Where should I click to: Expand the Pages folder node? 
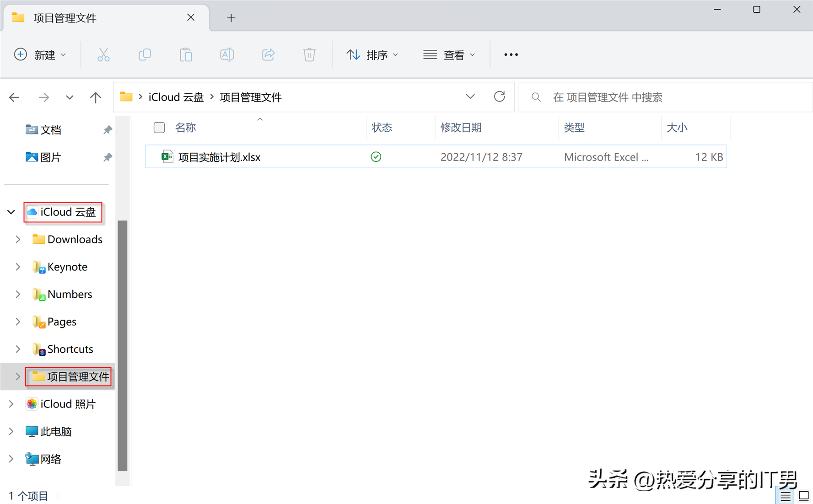(x=18, y=322)
